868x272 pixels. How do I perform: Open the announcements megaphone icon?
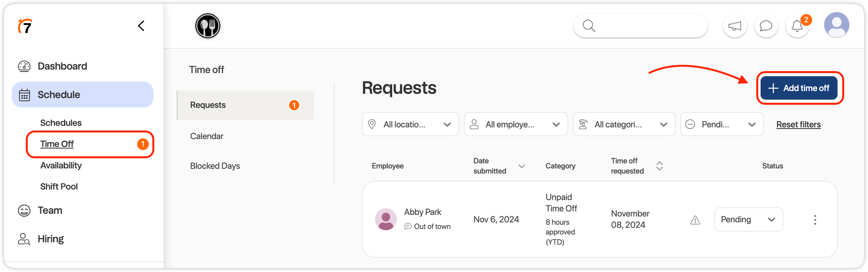(735, 26)
